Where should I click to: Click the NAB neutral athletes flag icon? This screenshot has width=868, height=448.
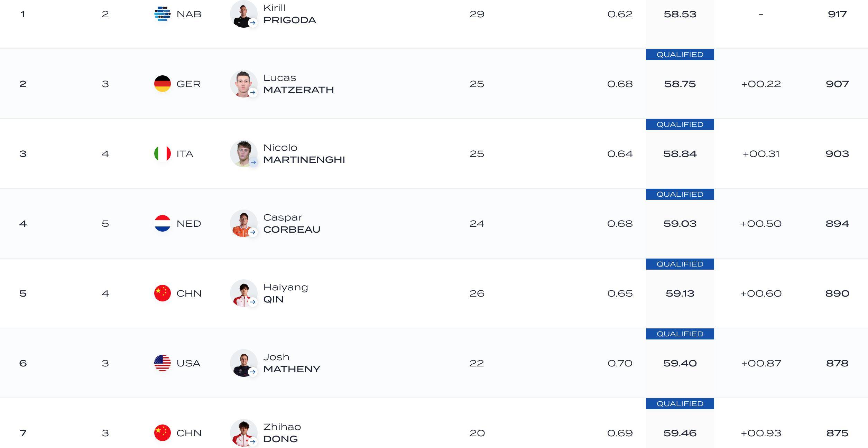162,14
